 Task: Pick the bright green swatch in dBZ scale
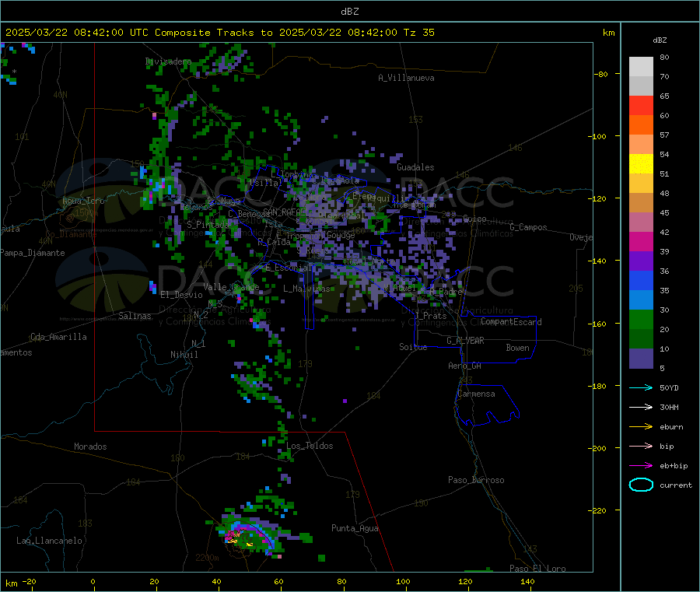pyautogui.click(x=641, y=319)
